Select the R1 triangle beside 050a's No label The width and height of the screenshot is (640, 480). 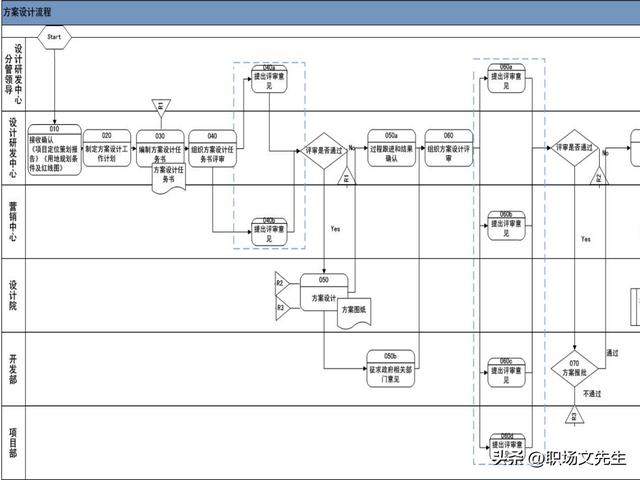[347, 176]
